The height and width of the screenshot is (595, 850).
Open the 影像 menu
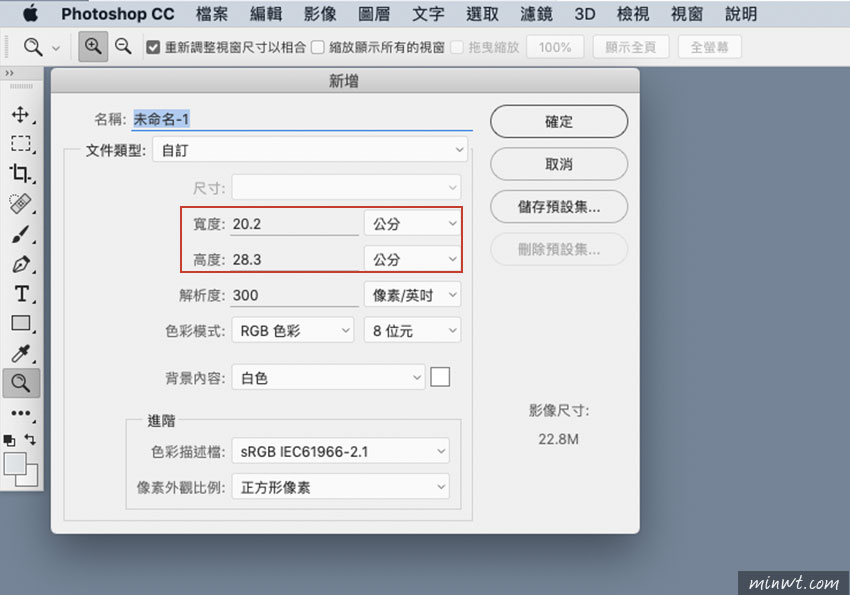point(320,14)
